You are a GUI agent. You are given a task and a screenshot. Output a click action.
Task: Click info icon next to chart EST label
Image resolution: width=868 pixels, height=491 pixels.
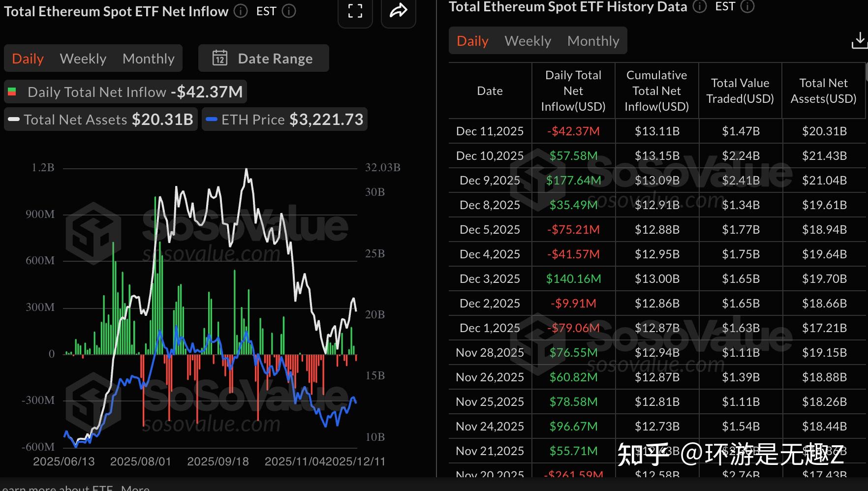pos(289,11)
